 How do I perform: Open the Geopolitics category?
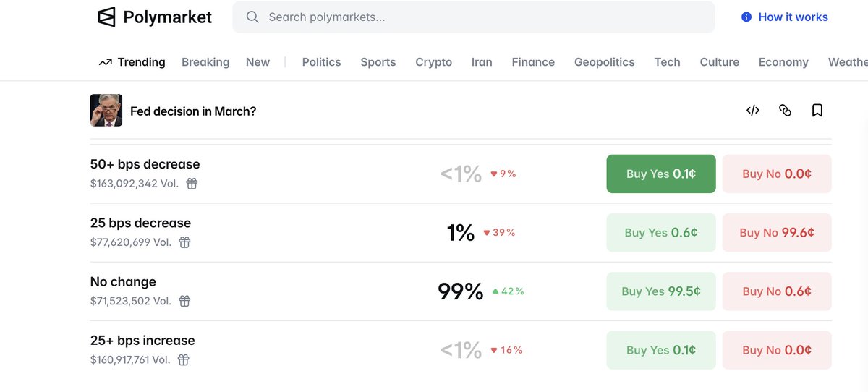click(x=605, y=62)
